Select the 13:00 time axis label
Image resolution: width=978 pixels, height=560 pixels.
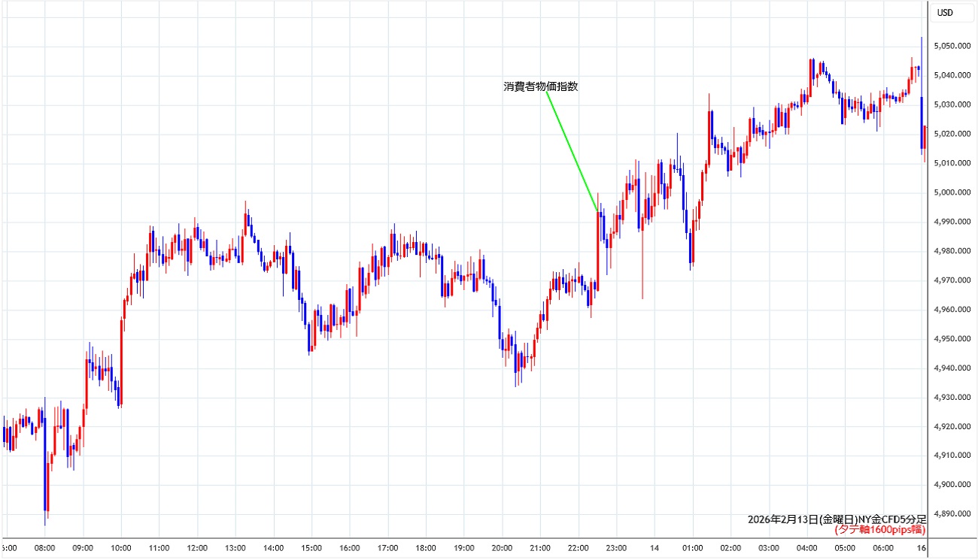pyautogui.click(x=235, y=548)
